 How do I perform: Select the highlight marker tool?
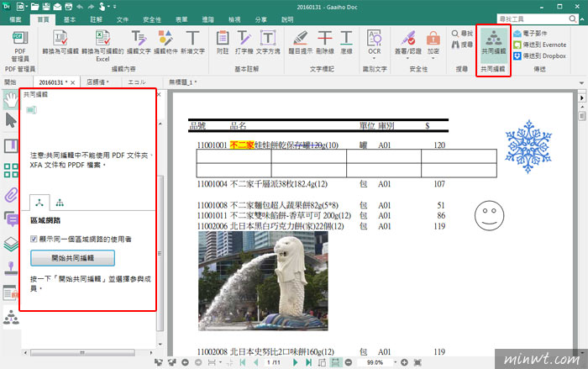(x=301, y=42)
